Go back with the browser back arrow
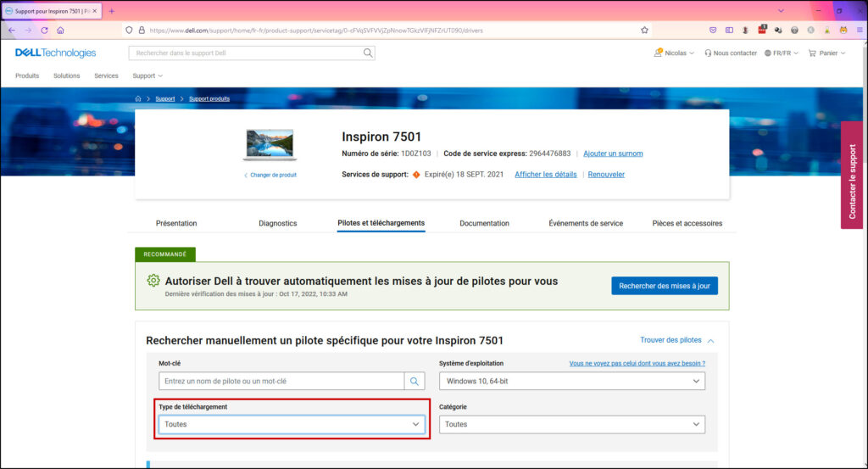The height and width of the screenshot is (469, 868). [x=12, y=31]
